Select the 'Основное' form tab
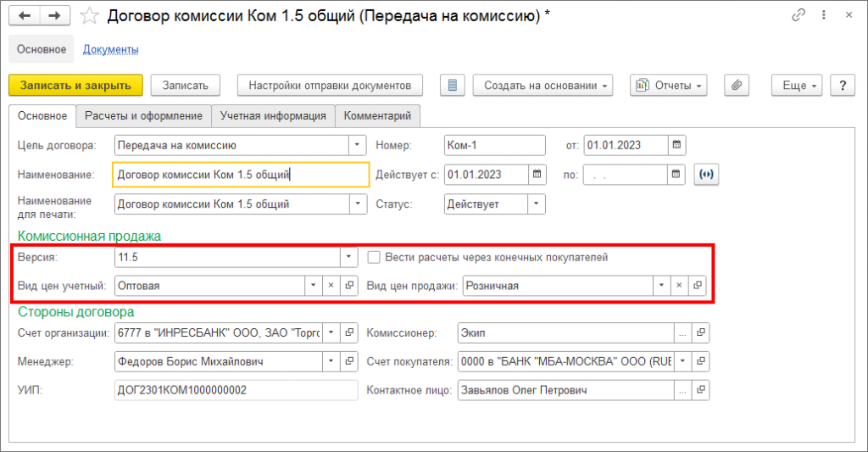The image size is (868, 452). click(42, 116)
